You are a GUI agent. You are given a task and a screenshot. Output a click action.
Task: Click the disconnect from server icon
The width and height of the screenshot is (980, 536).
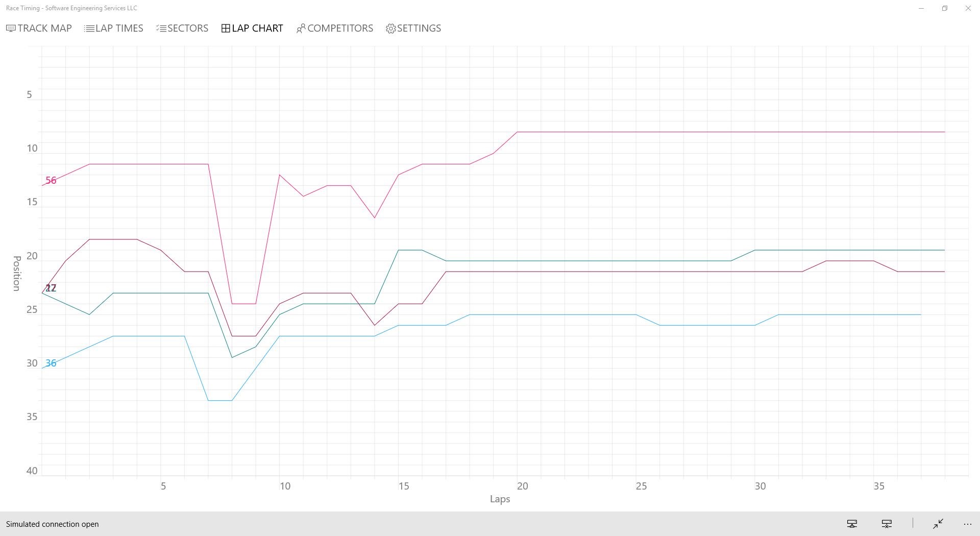pos(887,524)
